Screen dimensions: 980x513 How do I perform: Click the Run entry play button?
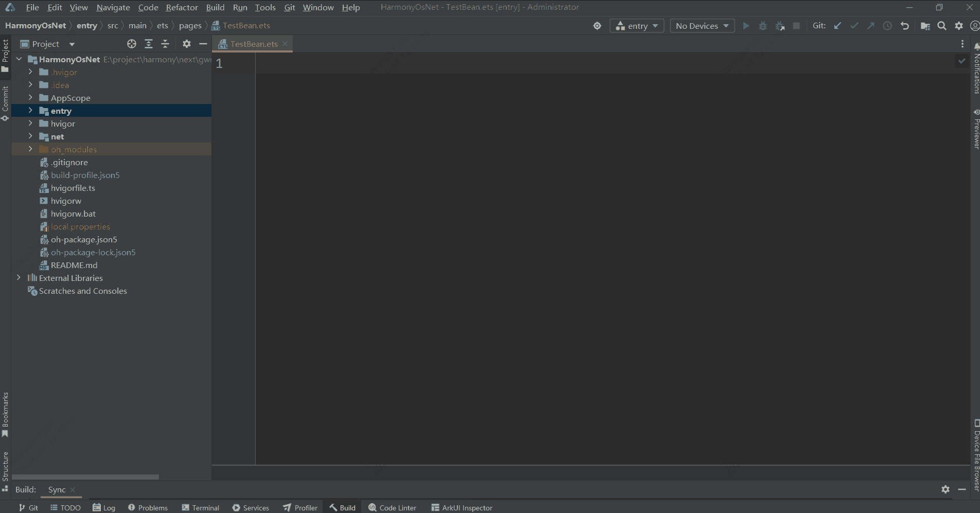click(746, 26)
